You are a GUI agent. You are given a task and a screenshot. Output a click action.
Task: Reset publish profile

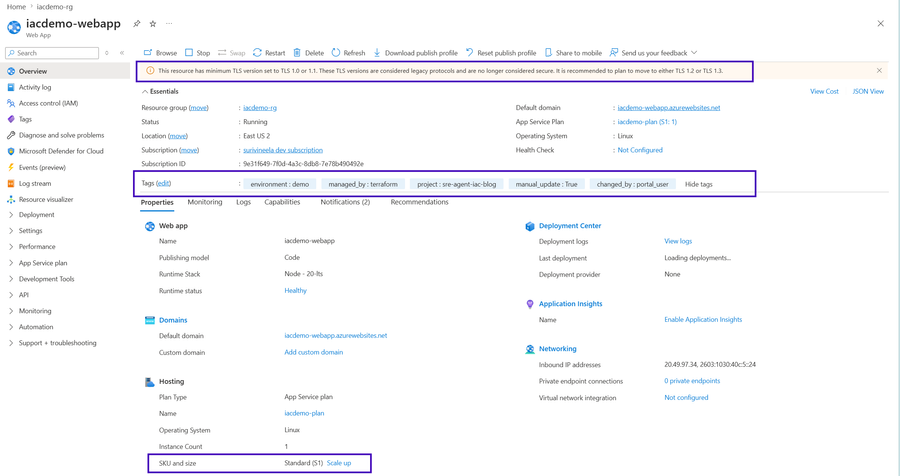click(501, 53)
